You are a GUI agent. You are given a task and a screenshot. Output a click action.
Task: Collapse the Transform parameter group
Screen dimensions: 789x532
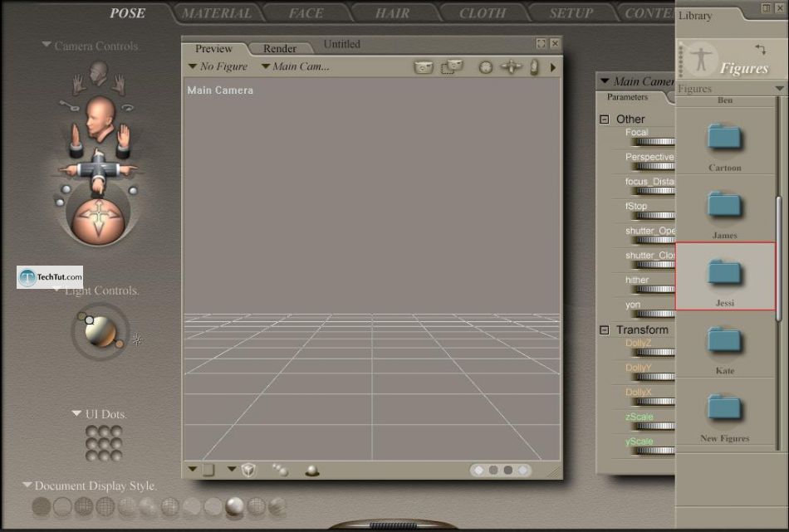coord(605,329)
